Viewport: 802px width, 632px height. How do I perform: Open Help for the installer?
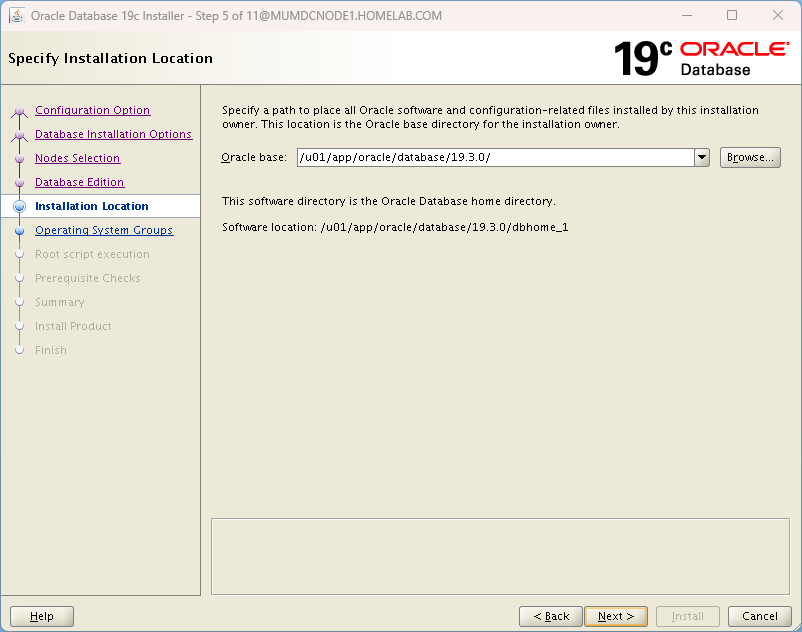point(42,617)
